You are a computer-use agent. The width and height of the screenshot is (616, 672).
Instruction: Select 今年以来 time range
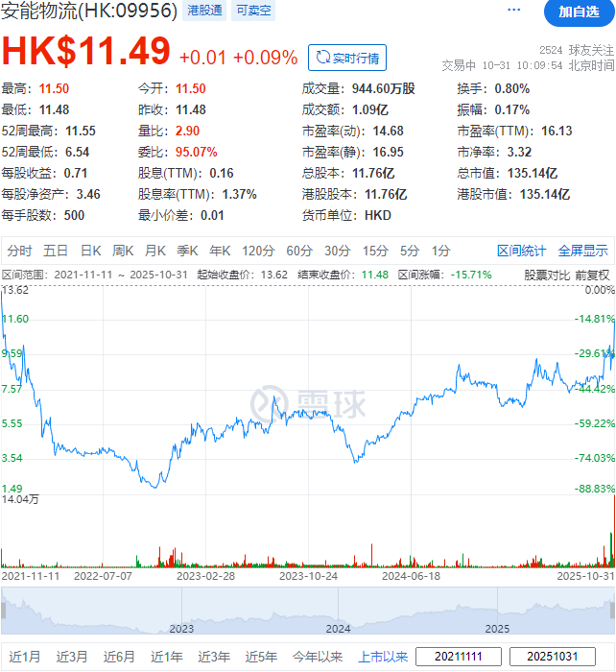click(316, 657)
